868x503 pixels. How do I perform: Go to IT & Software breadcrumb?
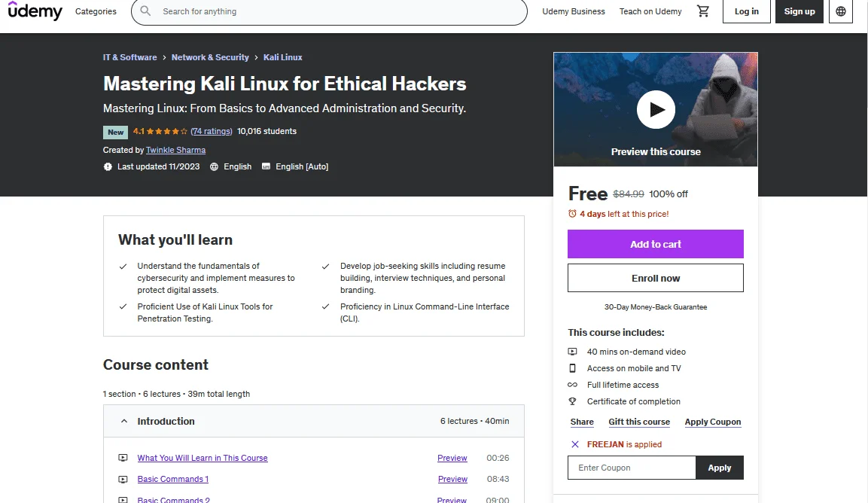(x=129, y=57)
